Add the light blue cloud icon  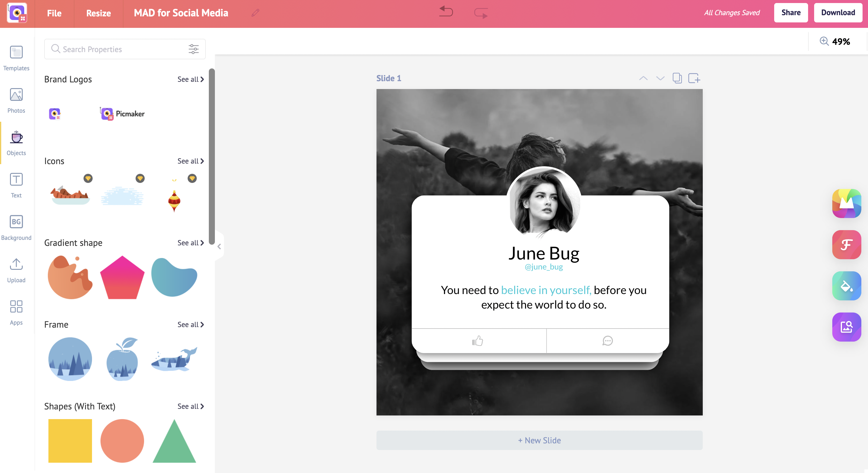point(122,196)
